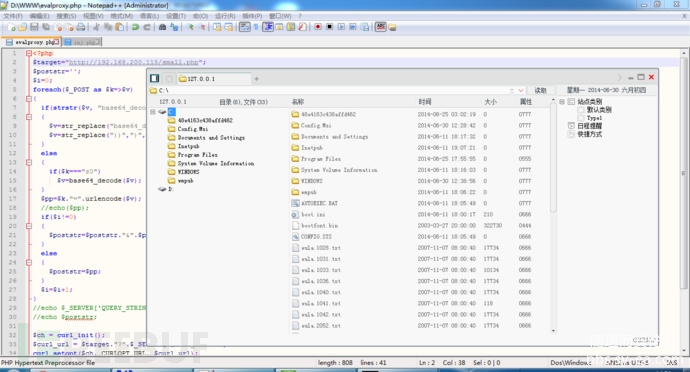Click the black Stop Recording macro icon

coord(329,27)
